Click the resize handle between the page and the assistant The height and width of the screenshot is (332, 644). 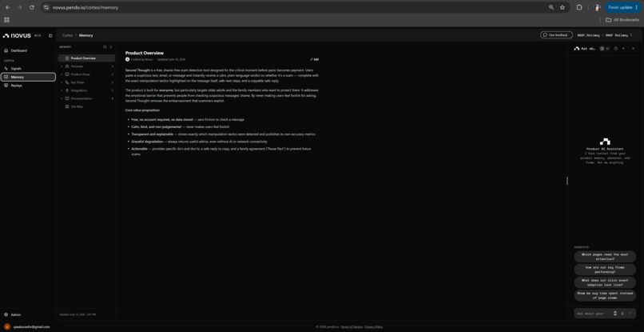[x=567, y=181]
